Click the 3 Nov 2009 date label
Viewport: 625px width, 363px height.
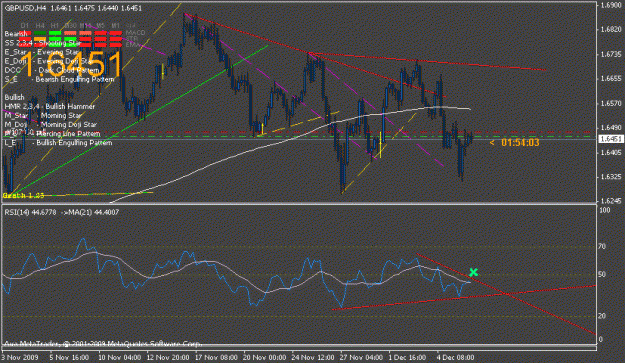tap(20, 357)
